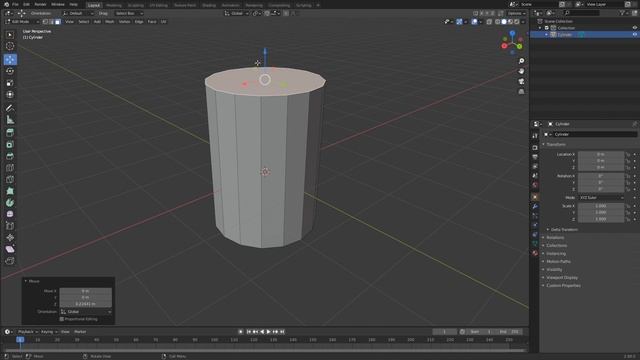The width and height of the screenshot is (640, 360).
Task: Select the Rip Region tool
Action: [10, 260]
